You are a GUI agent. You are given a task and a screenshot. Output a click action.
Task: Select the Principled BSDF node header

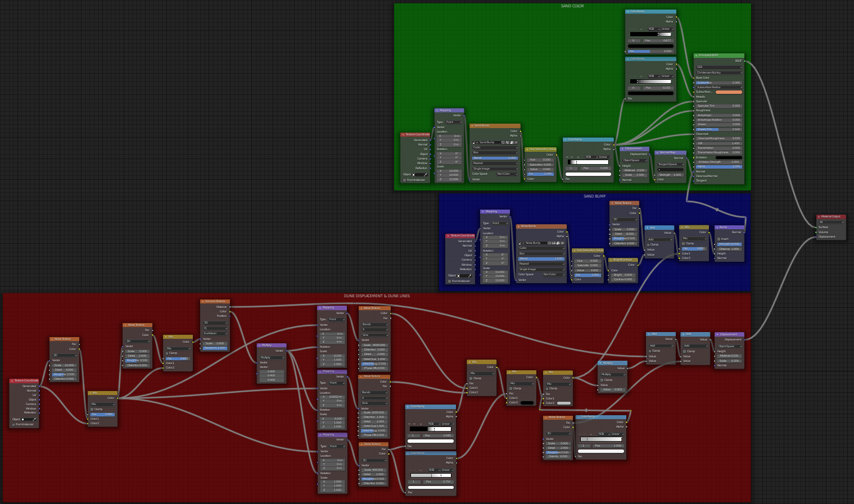pos(722,56)
